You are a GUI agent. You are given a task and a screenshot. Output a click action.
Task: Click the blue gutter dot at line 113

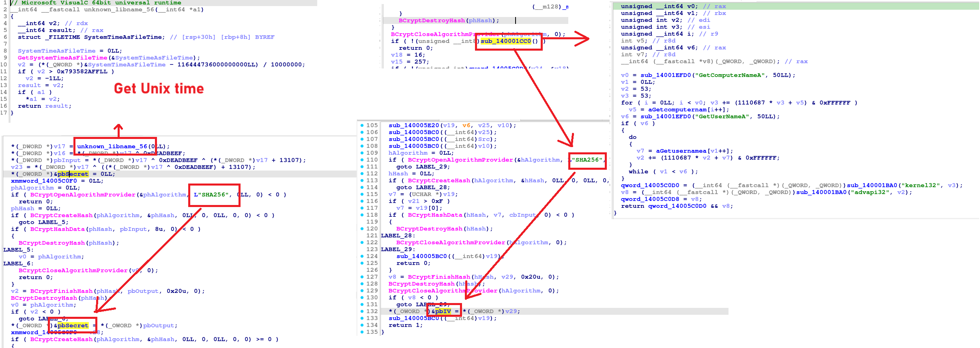[x=362, y=181]
